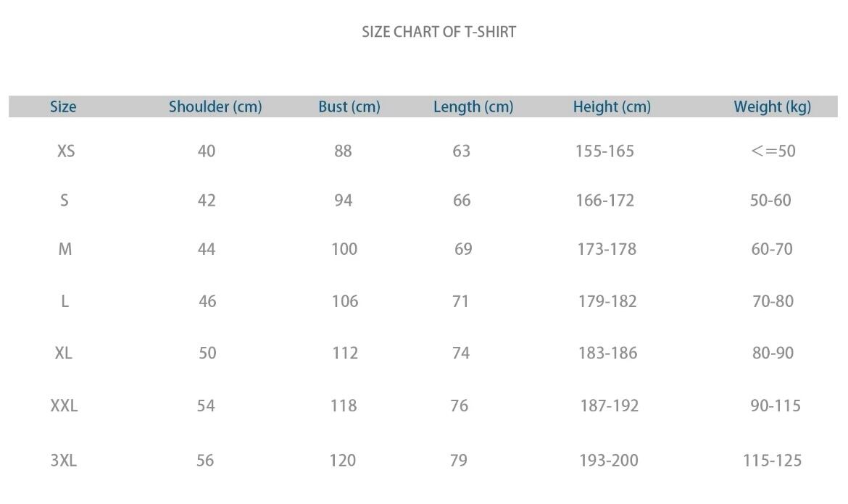Screen dimensions: 848x504
Task: Click the Size column header
Action: pos(63,107)
